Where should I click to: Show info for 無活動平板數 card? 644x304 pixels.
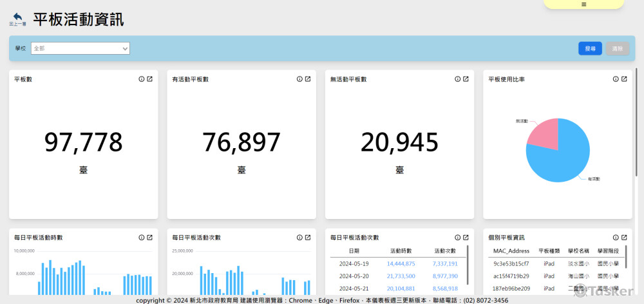point(457,79)
